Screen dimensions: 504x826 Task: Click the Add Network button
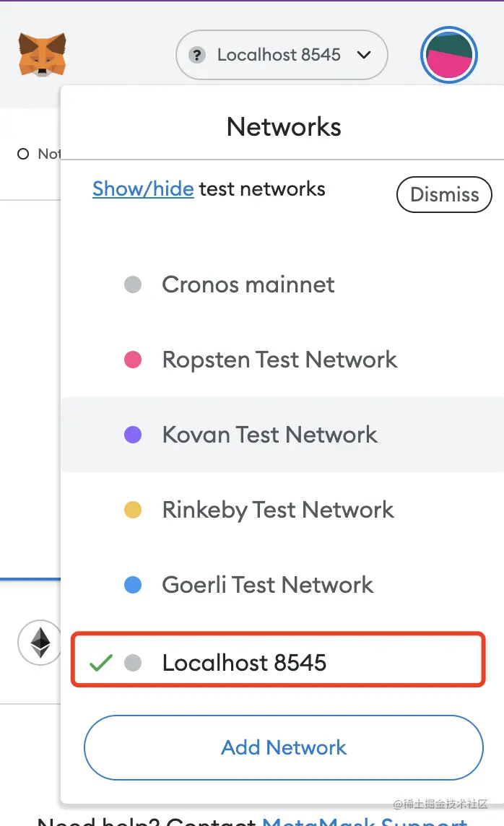[x=283, y=747]
